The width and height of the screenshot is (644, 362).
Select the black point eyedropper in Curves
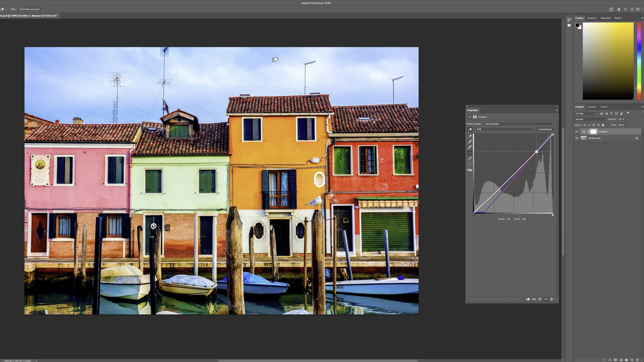470,136
